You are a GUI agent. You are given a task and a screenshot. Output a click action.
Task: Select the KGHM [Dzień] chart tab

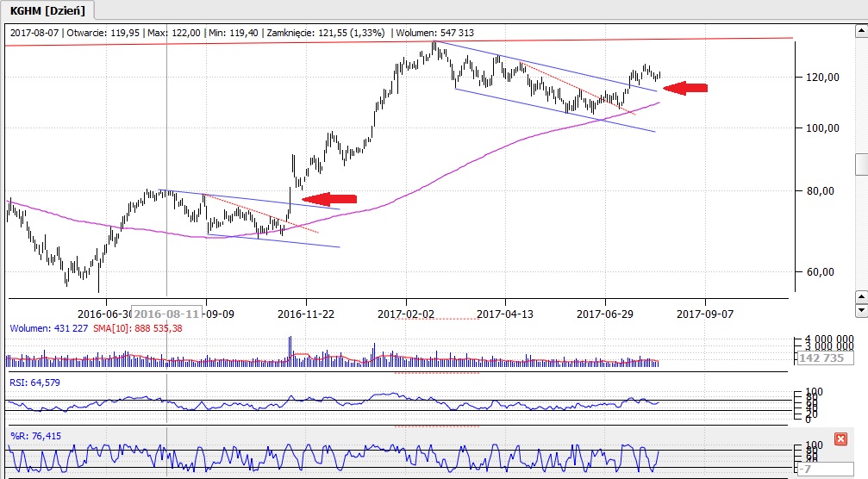point(47,9)
